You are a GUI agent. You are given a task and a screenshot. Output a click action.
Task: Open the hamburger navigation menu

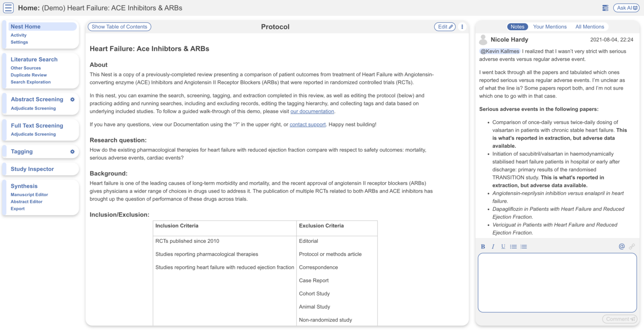(x=8, y=8)
